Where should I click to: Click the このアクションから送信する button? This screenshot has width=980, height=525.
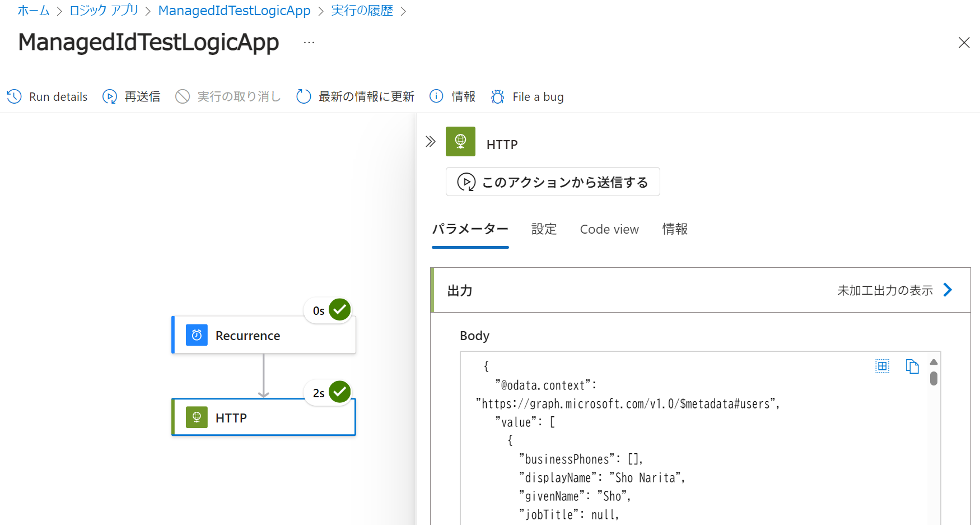pos(552,182)
